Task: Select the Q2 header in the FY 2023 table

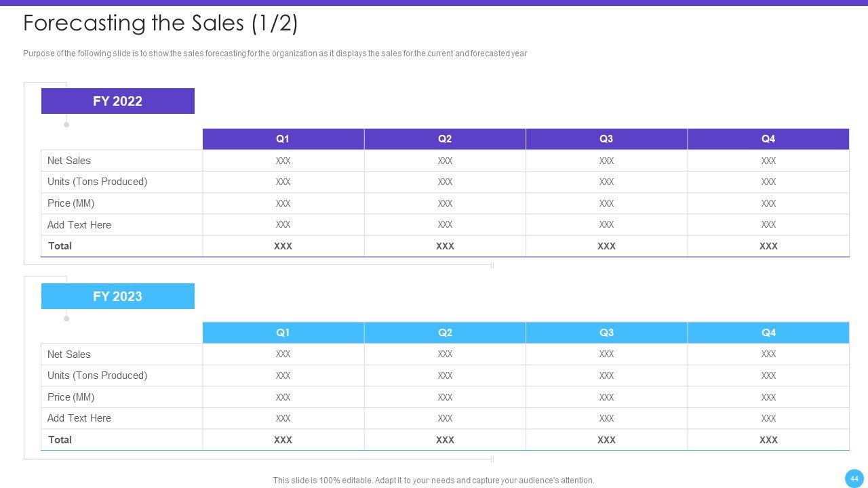Action: (x=445, y=333)
